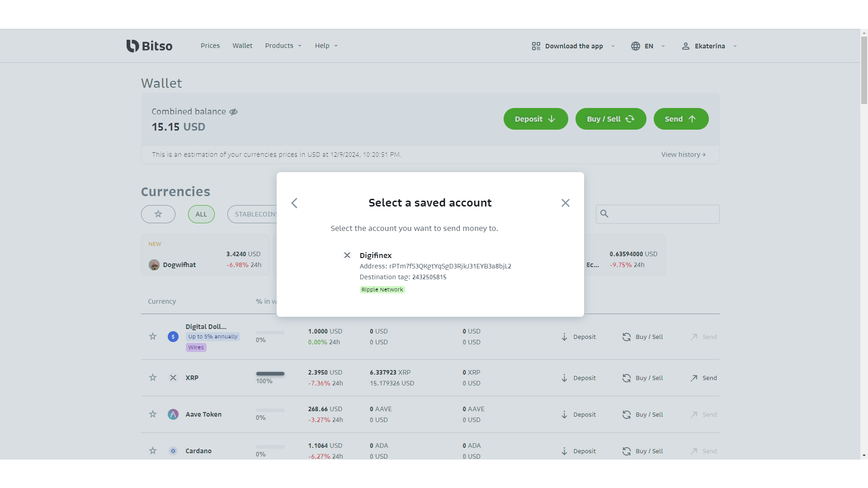Click the page vertical scrollbar thumb
The image size is (868, 488).
pyautogui.click(x=864, y=70)
